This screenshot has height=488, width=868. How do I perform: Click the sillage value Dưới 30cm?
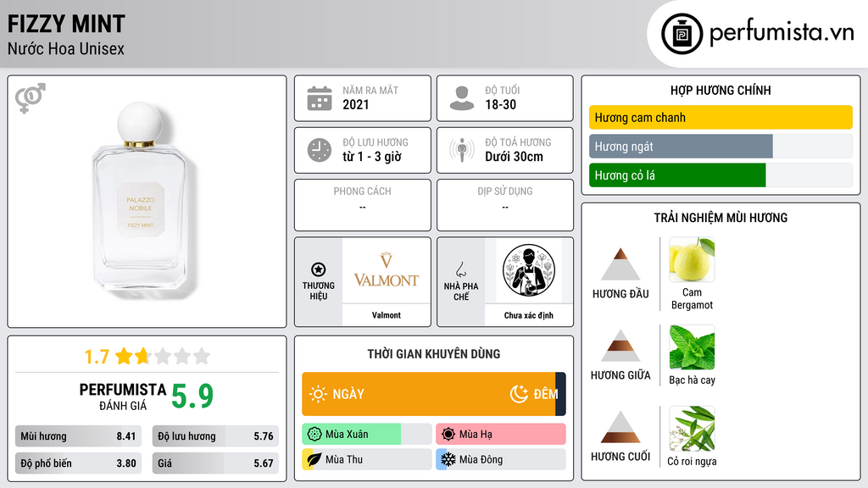point(514,157)
